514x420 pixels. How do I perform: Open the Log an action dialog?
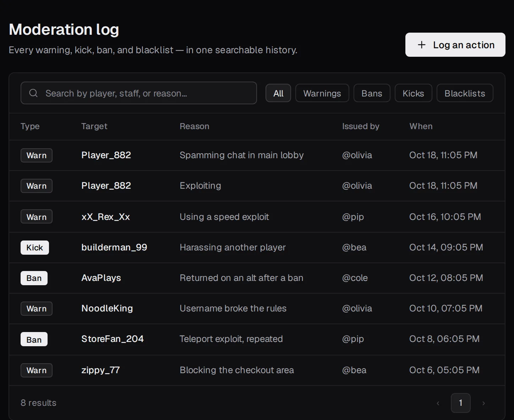pos(455,45)
